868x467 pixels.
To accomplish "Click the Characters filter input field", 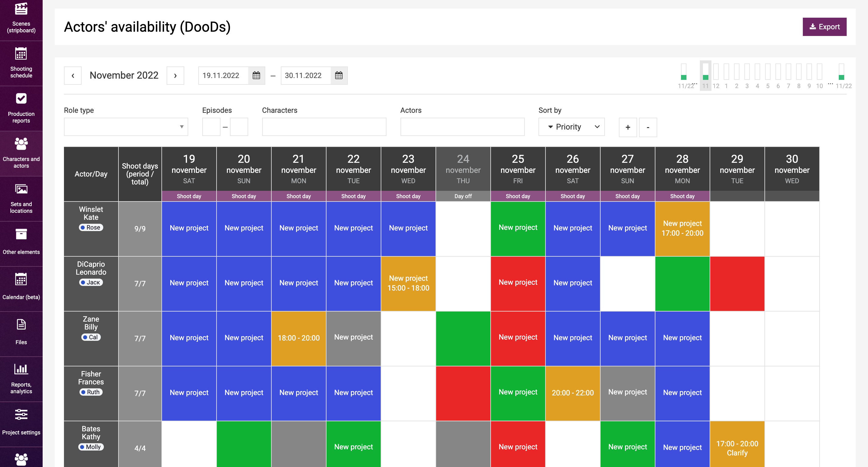I will [x=324, y=127].
